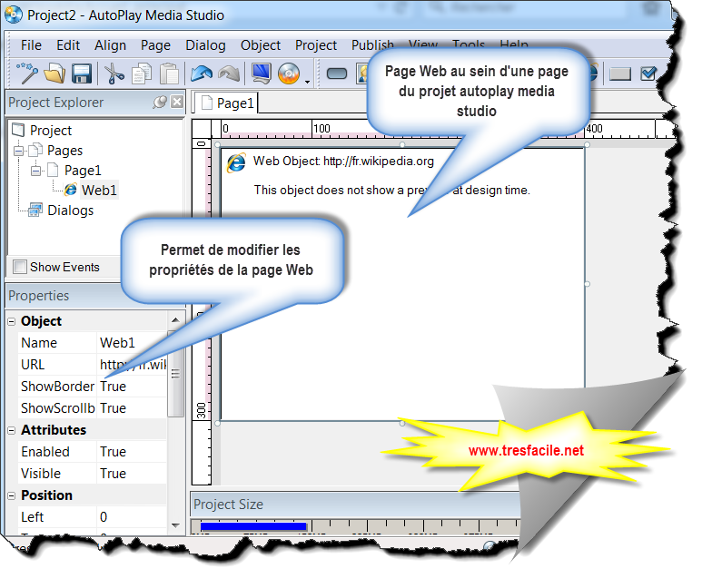Click the AutoPlay Media Studio title bar icon

pyautogui.click(x=13, y=15)
